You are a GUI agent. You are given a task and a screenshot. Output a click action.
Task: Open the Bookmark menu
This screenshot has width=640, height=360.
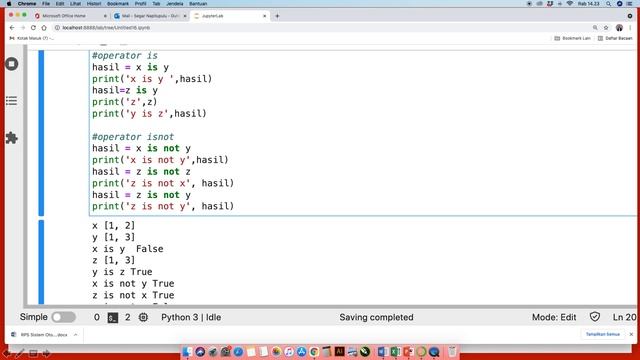click(x=118, y=4)
